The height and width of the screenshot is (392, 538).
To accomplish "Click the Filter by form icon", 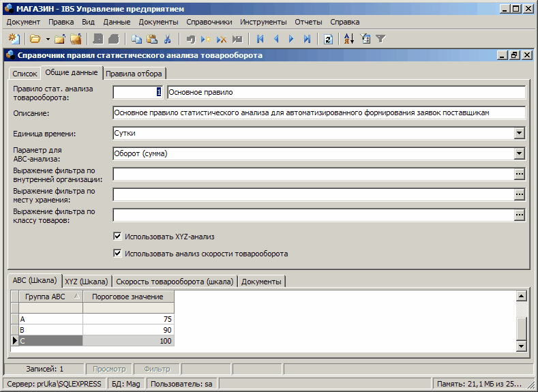I will coord(365,39).
